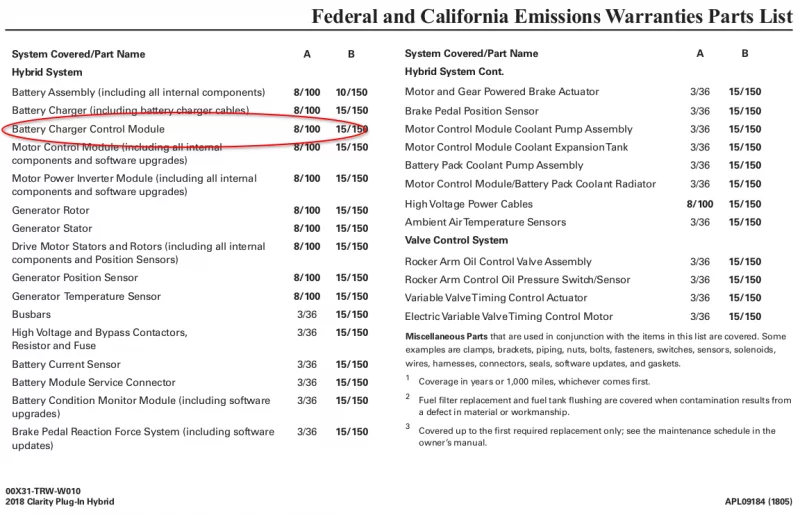Click the circled Battery Charger Control Module entry
This screenshot has width=800, height=515.
[88, 129]
